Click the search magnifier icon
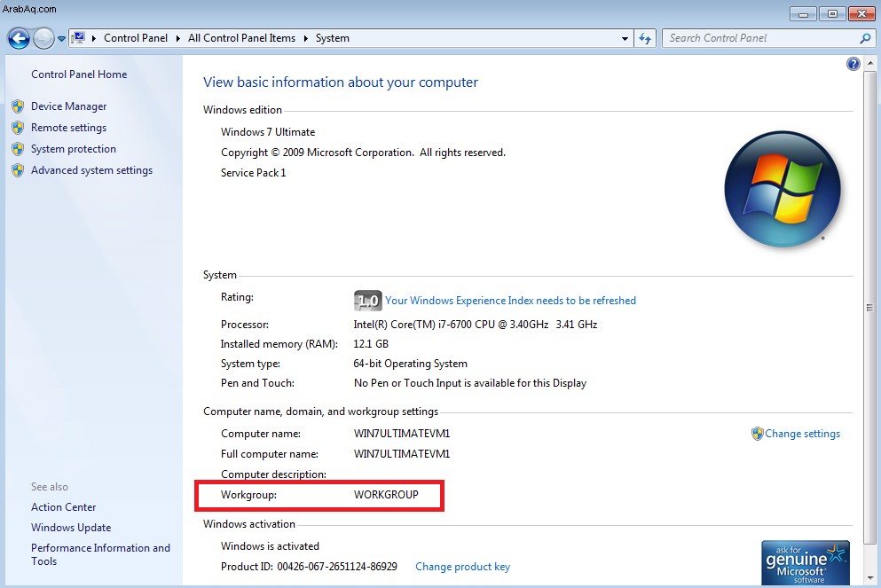Viewport: 881px width, 588px height. pos(866,38)
